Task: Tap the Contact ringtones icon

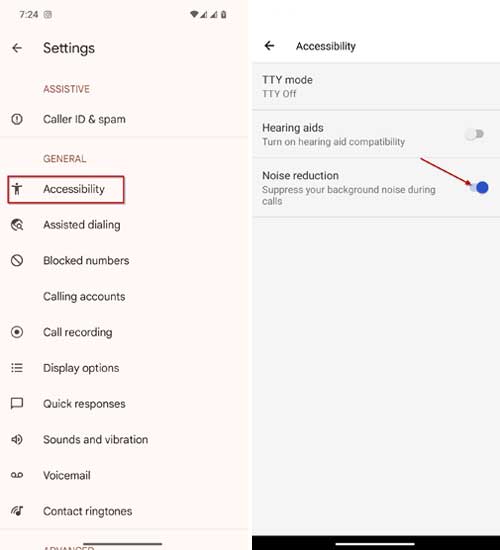Action: coord(17,511)
